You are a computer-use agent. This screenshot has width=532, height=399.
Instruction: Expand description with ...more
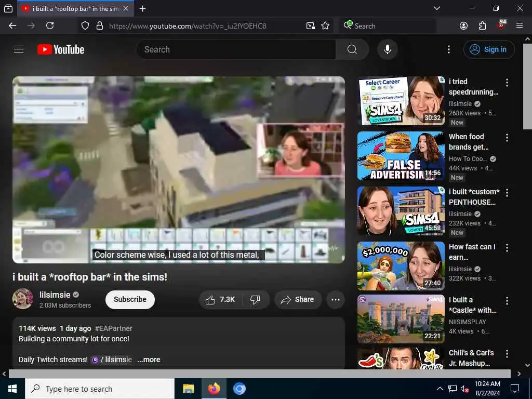[149, 360]
